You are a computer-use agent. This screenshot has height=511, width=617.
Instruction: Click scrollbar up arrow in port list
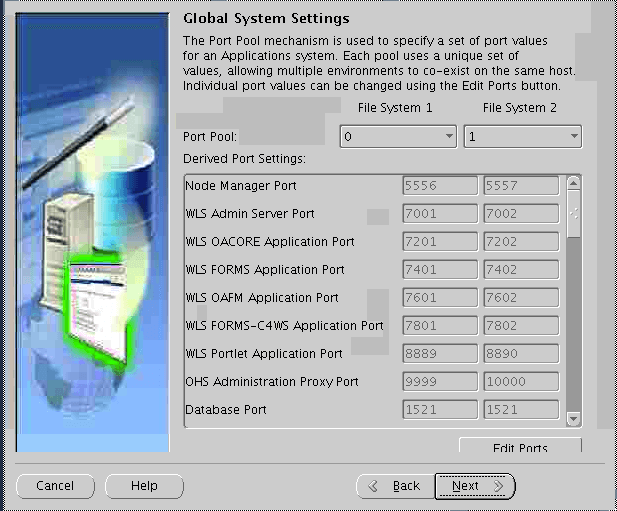[573, 183]
